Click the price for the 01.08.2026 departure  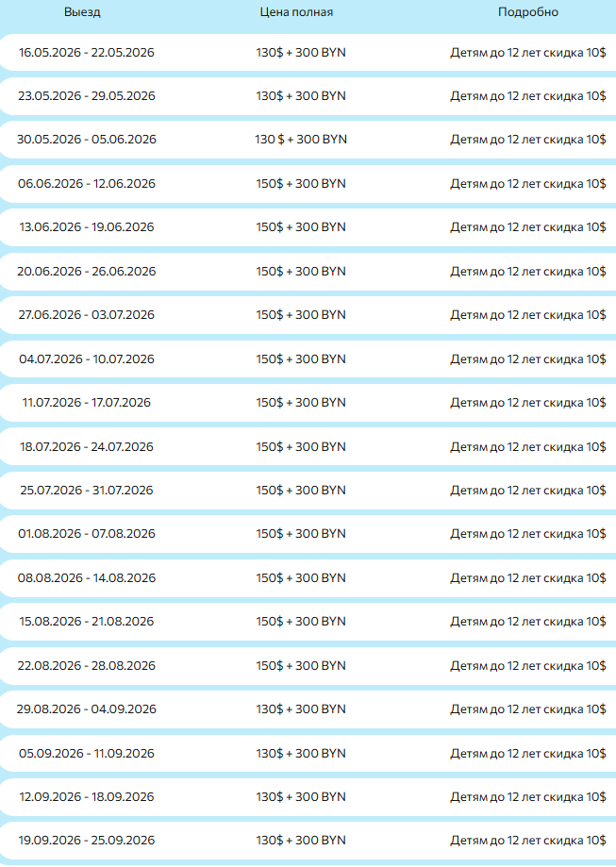coord(301,534)
